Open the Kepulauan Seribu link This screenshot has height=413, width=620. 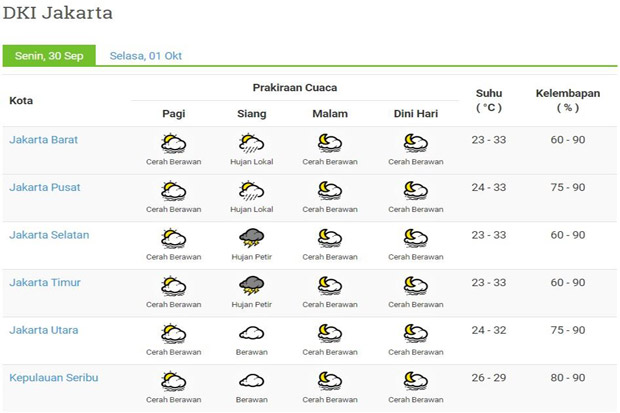coord(54,377)
